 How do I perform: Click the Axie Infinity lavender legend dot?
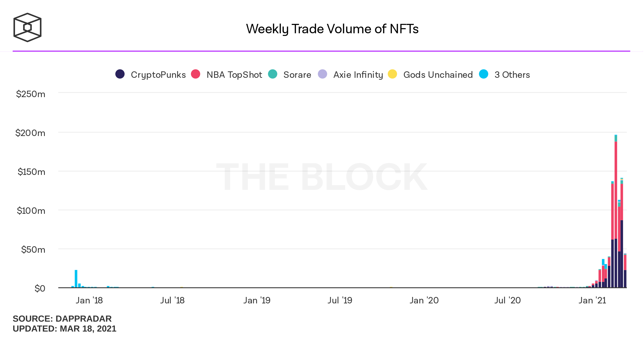pos(322,74)
